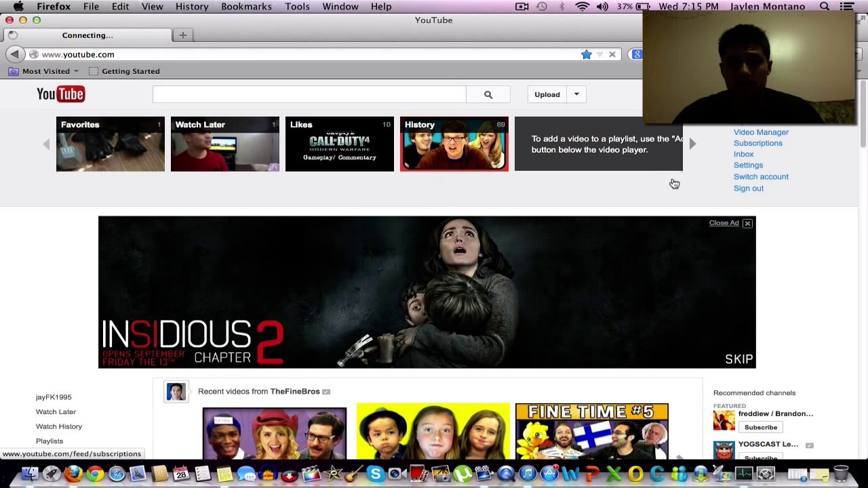The image size is (868, 488).
Task: Open a new tab with the plus button
Action: [x=183, y=35]
